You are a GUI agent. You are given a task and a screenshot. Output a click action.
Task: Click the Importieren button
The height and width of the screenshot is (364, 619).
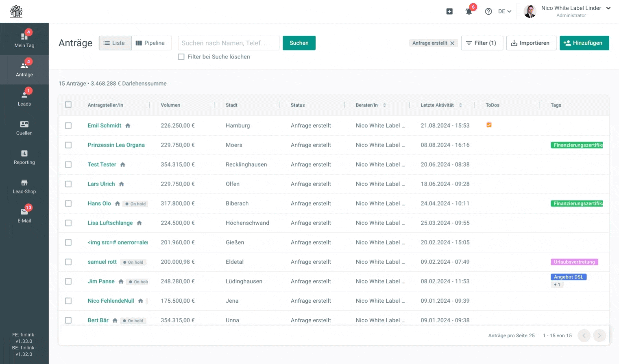[x=531, y=43]
